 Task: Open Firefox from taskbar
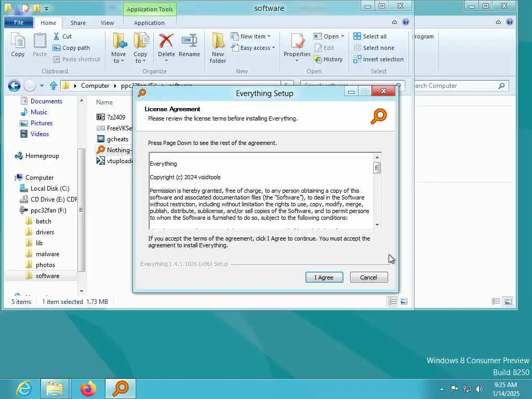point(88,389)
